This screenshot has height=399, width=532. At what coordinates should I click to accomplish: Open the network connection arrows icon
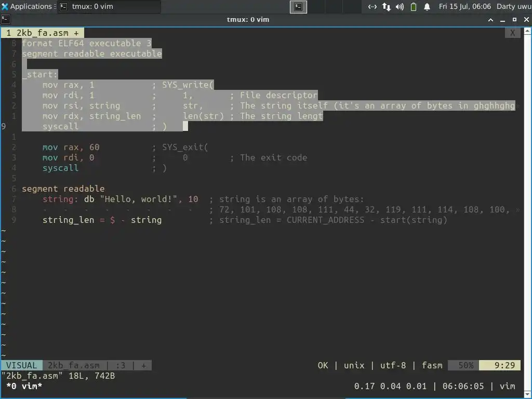click(x=372, y=7)
